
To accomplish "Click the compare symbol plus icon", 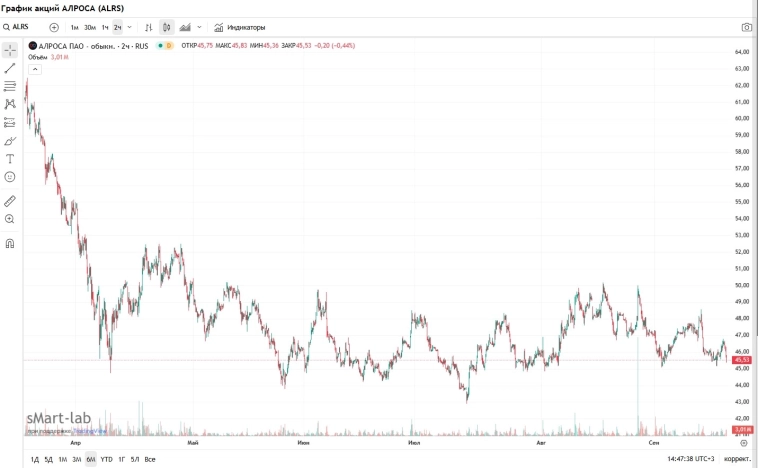I will coord(54,27).
